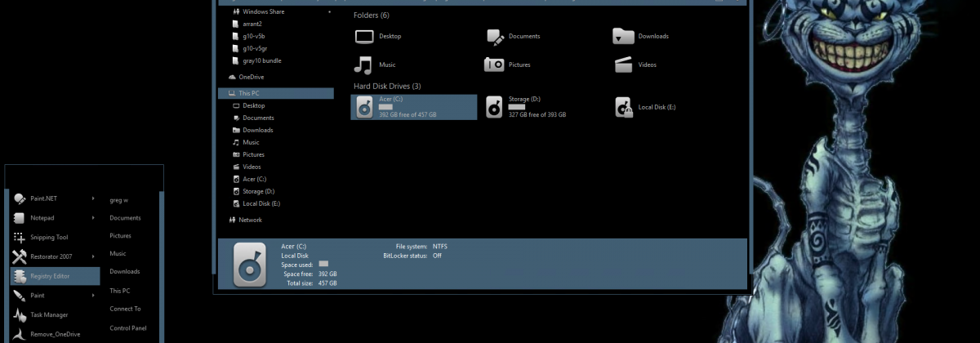Click the Space free 392 GB value
The height and width of the screenshot is (343, 980).
point(327,274)
